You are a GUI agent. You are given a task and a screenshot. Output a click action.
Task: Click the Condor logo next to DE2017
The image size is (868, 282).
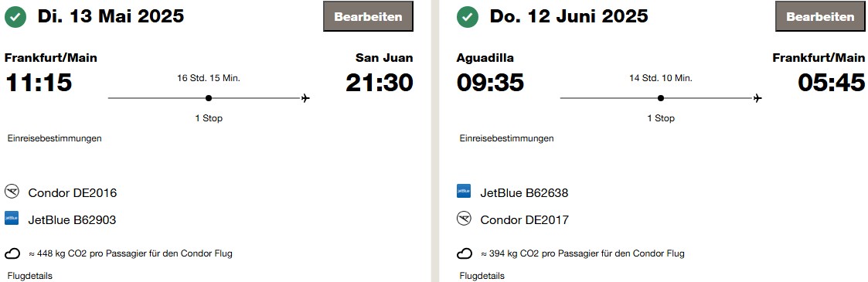tap(463, 219)
